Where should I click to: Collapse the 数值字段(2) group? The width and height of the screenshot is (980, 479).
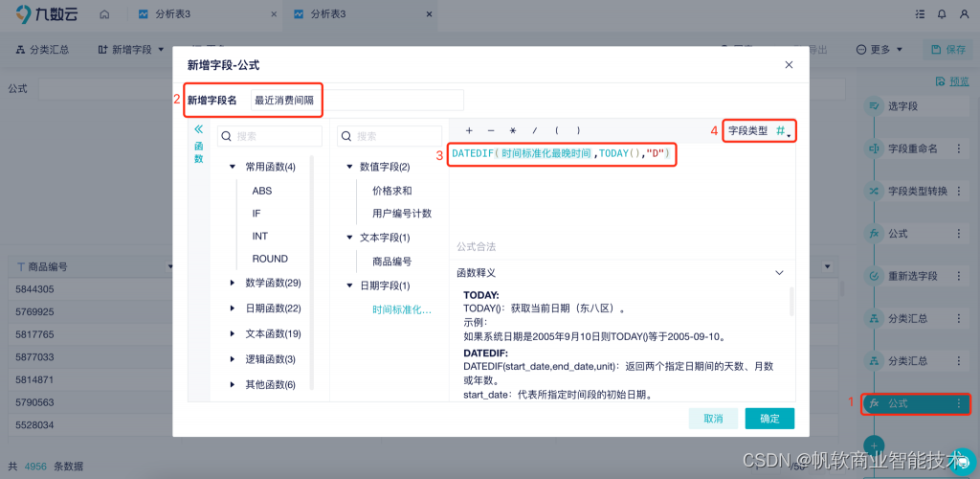[348, 167]
